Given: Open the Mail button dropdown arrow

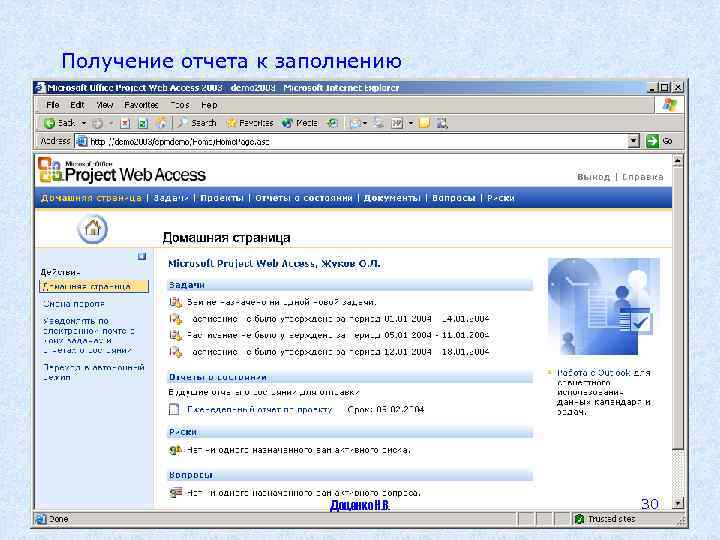Looking at the screenshot, I should (x=365, y=123).
